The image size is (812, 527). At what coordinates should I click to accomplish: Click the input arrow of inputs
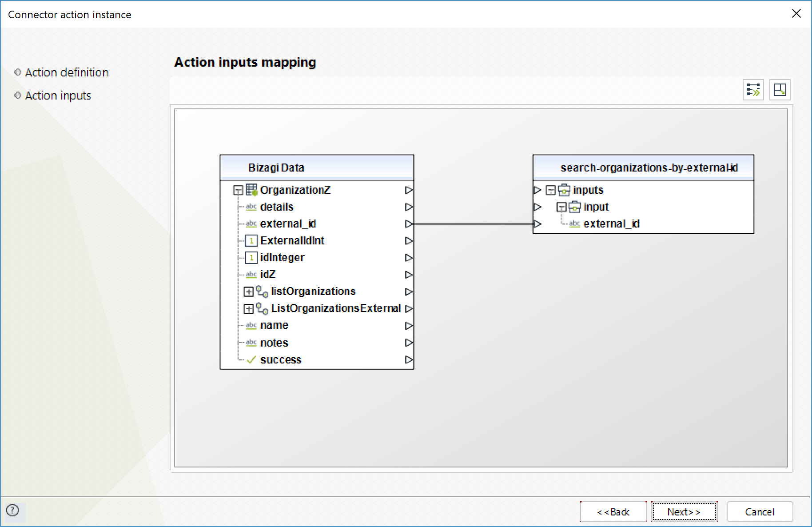[537, 190]
